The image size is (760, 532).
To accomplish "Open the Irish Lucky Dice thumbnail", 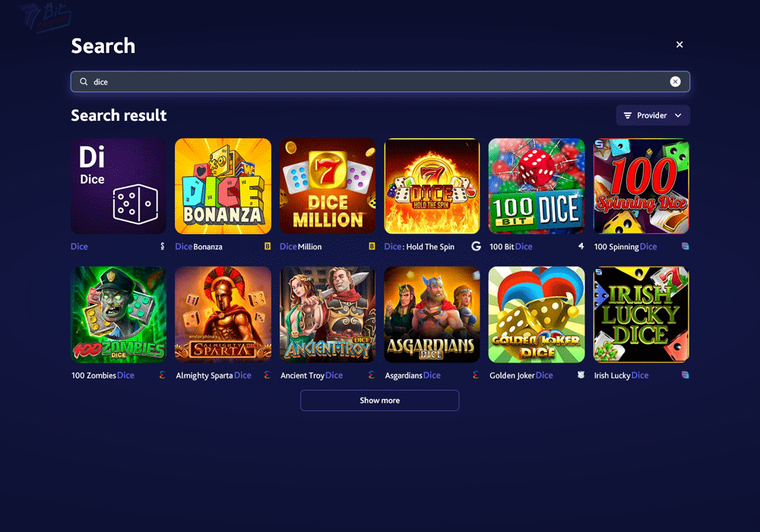I will [641, 315].
